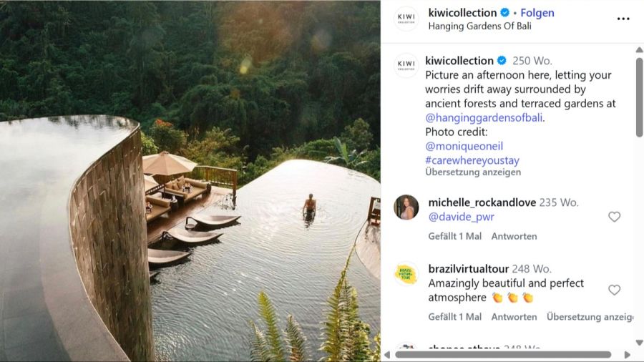The height and width of the screenshot is (362, 644).
Task: Open michelle_rockandlove's profile picture
Action: tap(406, 207)
